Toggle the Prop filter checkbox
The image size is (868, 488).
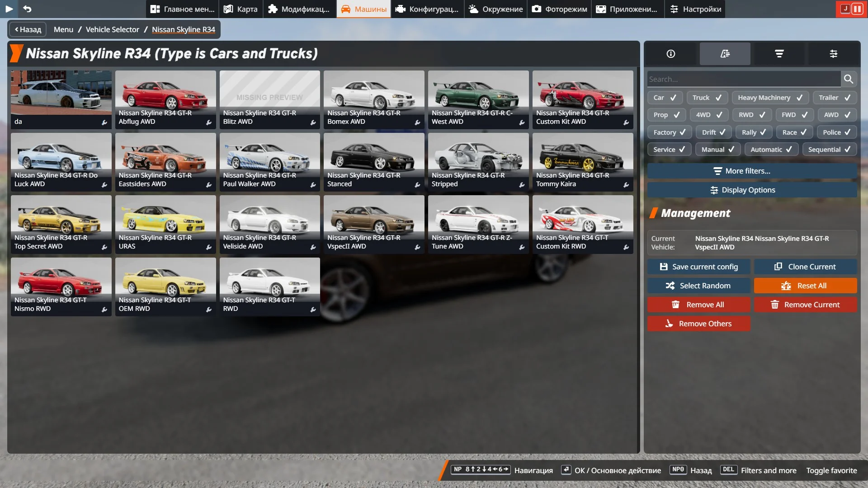(x=666, y=115)
